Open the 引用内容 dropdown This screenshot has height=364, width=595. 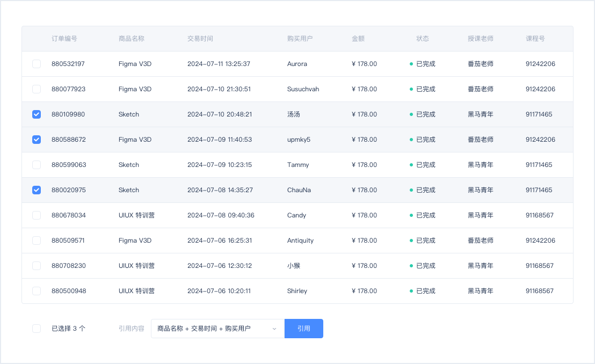tap(218, 329)
